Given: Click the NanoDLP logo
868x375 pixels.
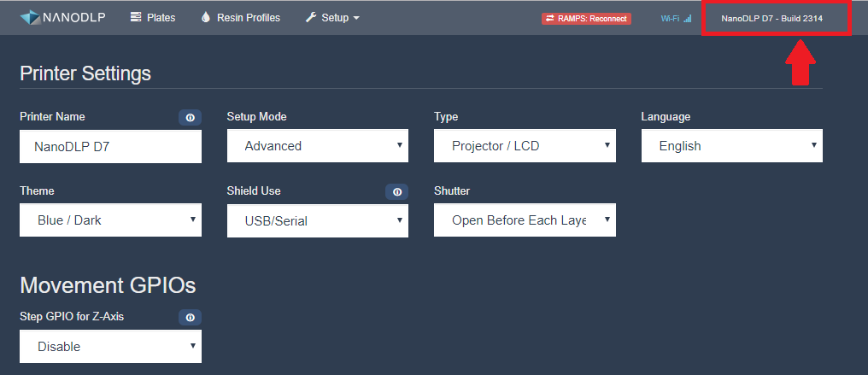Looking at the screenshot, I should [62, 18].
